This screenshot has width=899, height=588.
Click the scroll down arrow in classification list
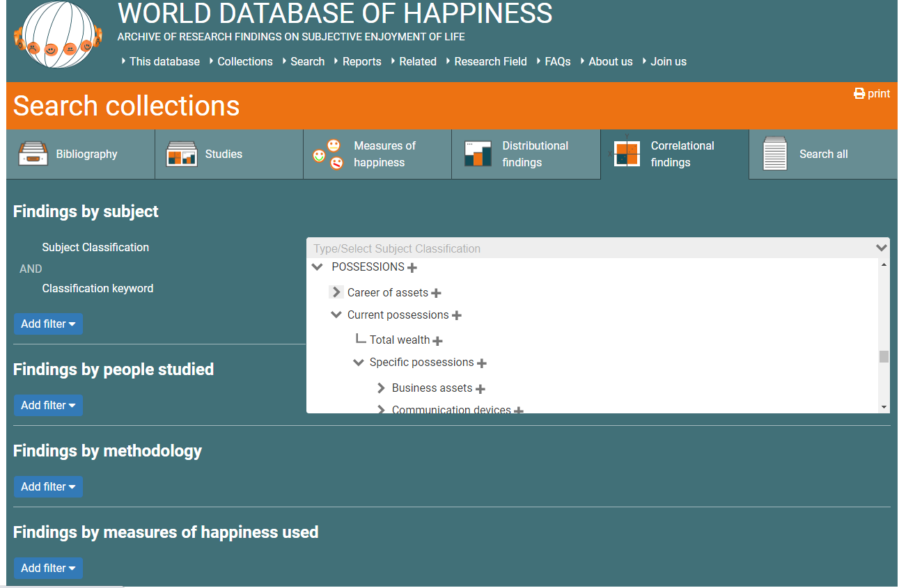884,407
